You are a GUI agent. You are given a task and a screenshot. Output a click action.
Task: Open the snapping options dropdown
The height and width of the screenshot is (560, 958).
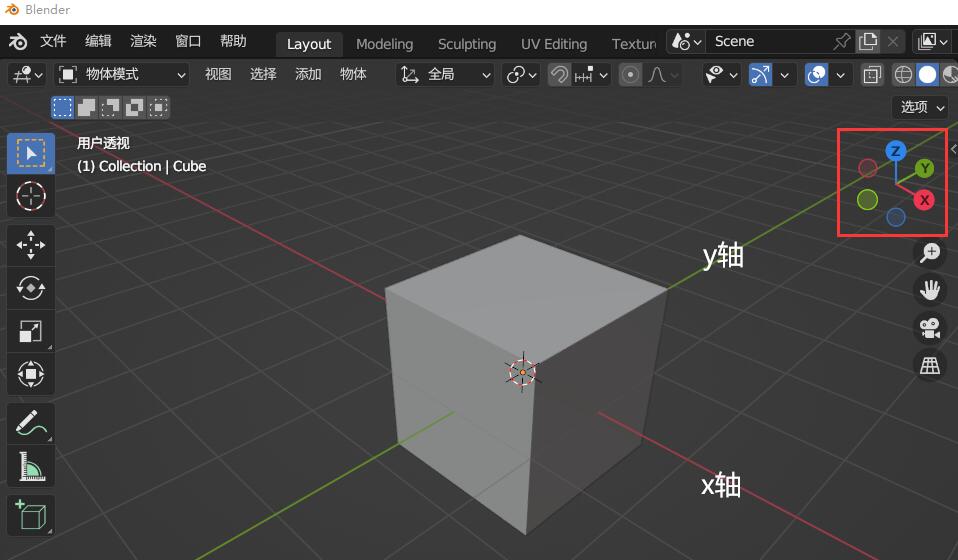click(x=590, y=75)
